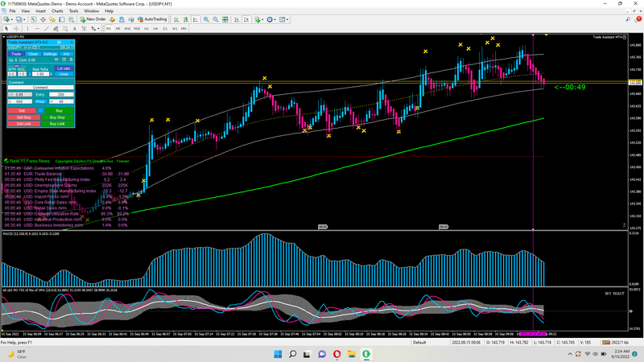
Task: Expand the indicators list dropdown in toolbar
Action: pos(262,19)
